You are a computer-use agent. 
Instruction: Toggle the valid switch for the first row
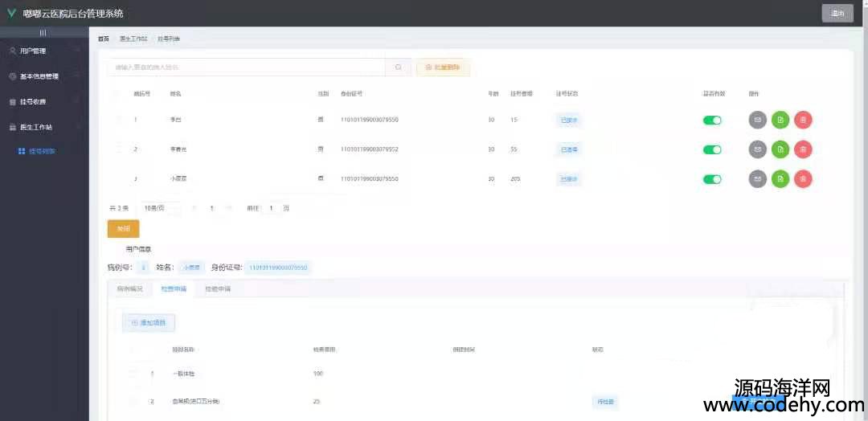pos(712,120)
